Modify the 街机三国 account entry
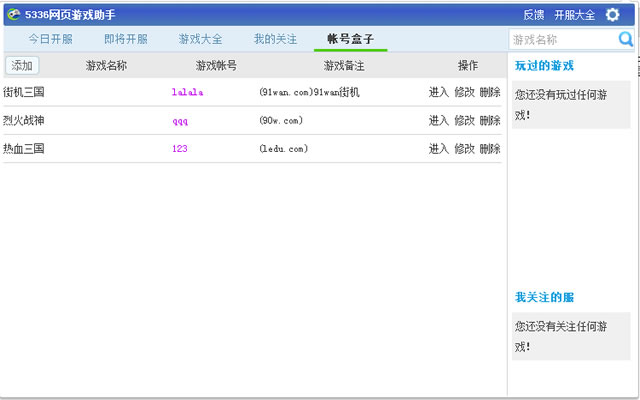This screenshot has width=640, height=400. pyautogui.click(x=464, y=92)
